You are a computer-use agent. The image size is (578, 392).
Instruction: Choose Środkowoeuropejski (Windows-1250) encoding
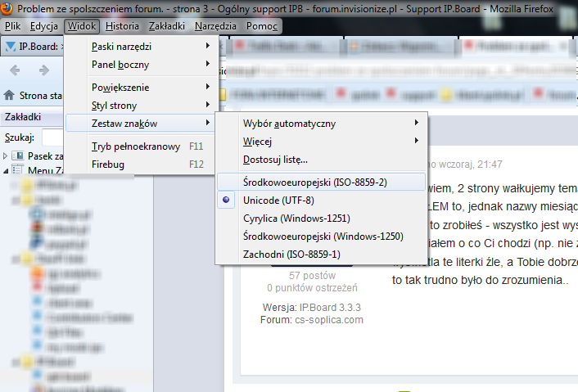(321, 237)
